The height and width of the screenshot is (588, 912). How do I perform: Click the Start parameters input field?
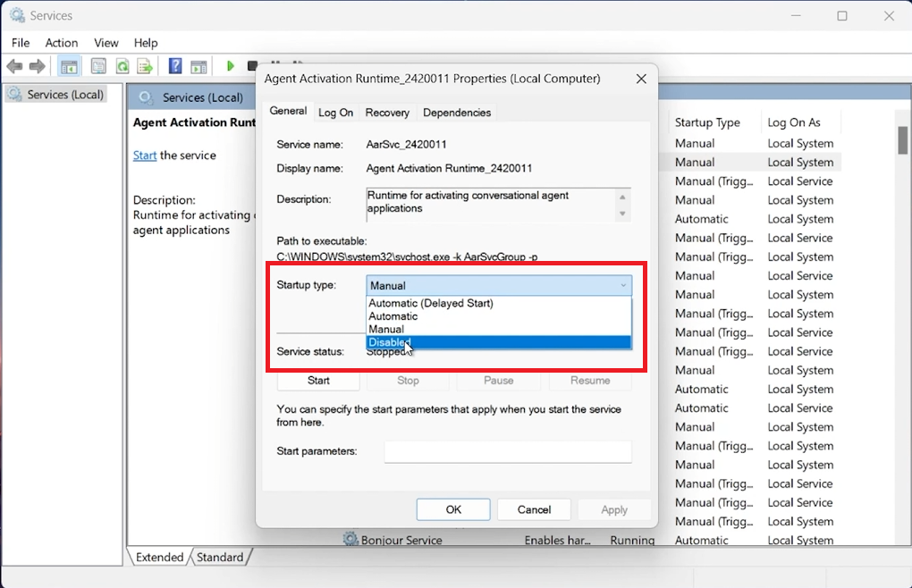[x=507, y=451]
